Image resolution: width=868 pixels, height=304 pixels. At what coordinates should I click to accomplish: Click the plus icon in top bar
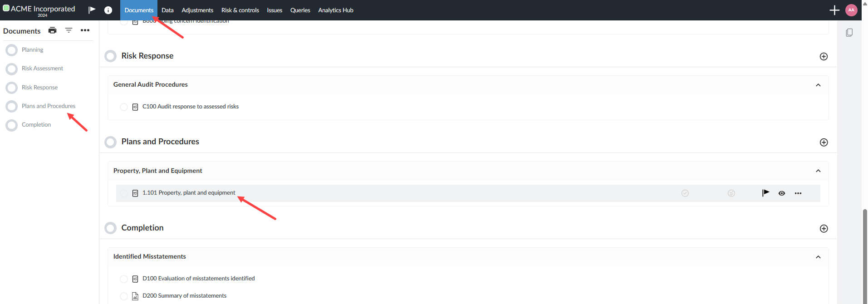(x=834, y=10)
